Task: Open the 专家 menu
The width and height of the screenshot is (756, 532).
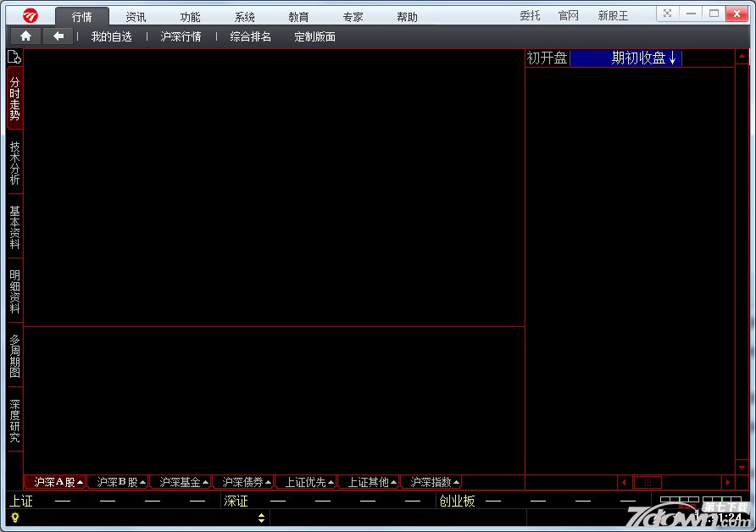Action: tap(353, 17)
